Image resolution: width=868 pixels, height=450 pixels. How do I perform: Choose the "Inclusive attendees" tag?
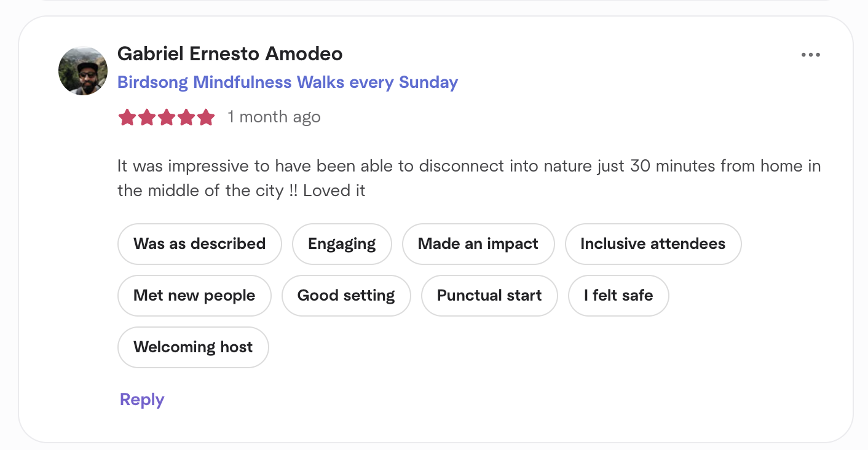(x=653, y=244)
